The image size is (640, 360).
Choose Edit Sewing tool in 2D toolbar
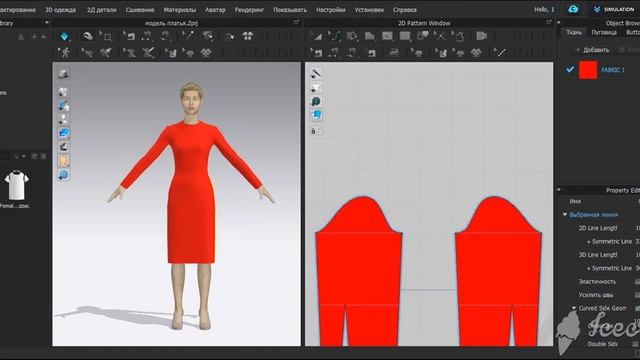317,52
